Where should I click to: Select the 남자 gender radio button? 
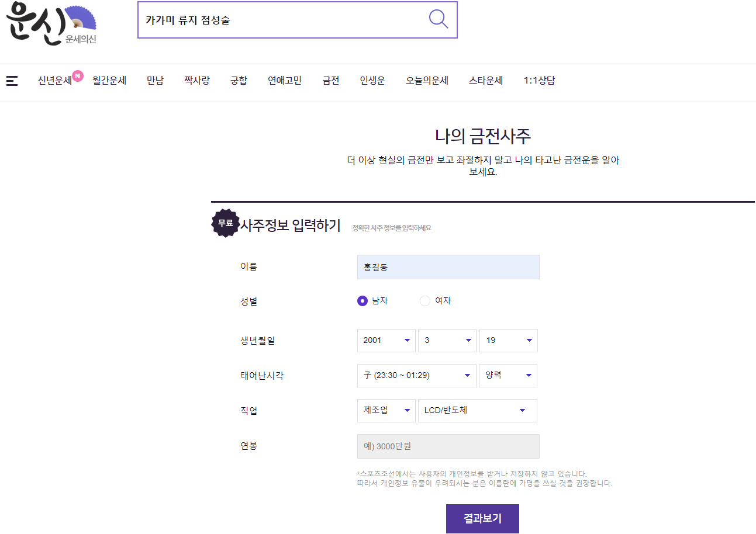[x=363, y=300]
